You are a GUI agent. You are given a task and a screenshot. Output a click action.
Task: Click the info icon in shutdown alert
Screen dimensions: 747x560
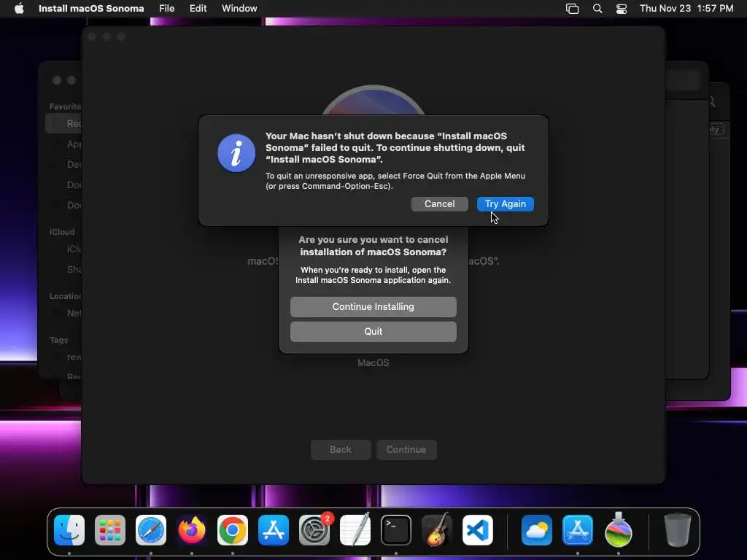[x=236, y=153]
